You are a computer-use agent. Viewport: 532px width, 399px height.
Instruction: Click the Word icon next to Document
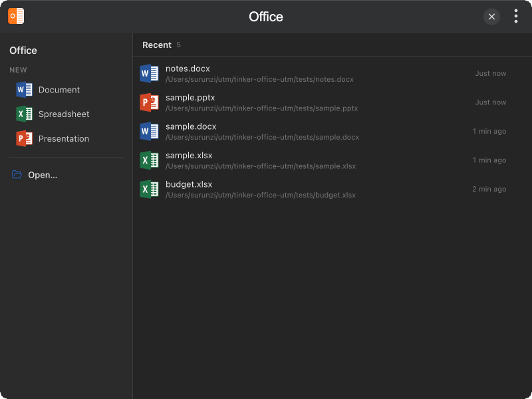pos(24,90)
